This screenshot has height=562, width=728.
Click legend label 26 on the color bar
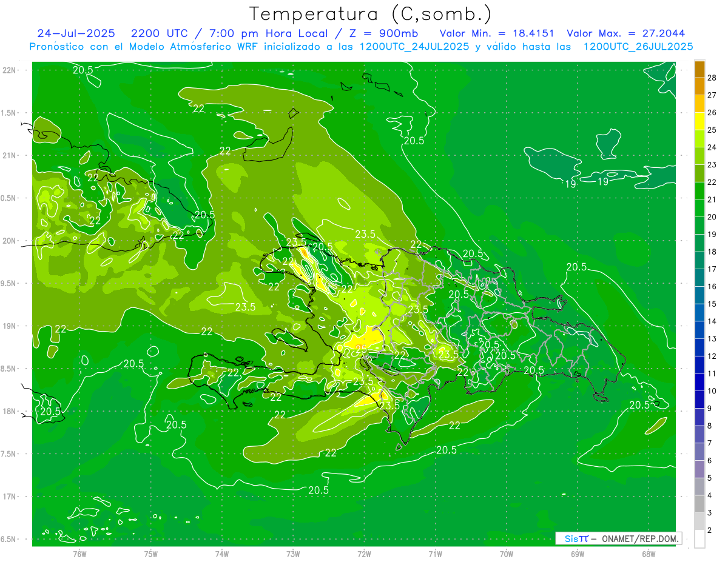tap(712, 113)
